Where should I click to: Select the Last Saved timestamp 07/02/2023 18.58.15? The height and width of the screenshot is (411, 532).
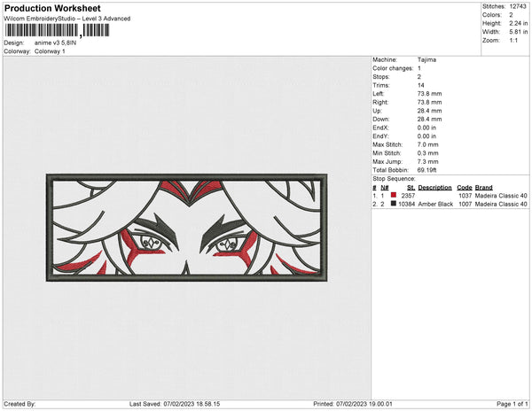(x=192, y=404)
